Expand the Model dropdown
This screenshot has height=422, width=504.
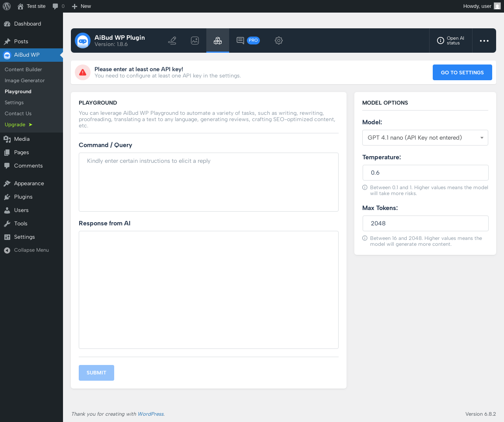425,138
